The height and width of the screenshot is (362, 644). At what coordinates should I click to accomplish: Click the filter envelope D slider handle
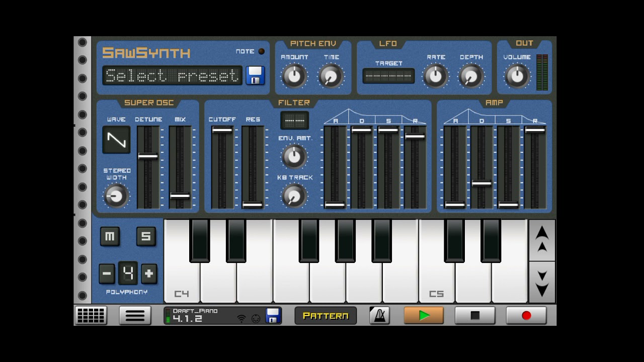pos(362,130)
